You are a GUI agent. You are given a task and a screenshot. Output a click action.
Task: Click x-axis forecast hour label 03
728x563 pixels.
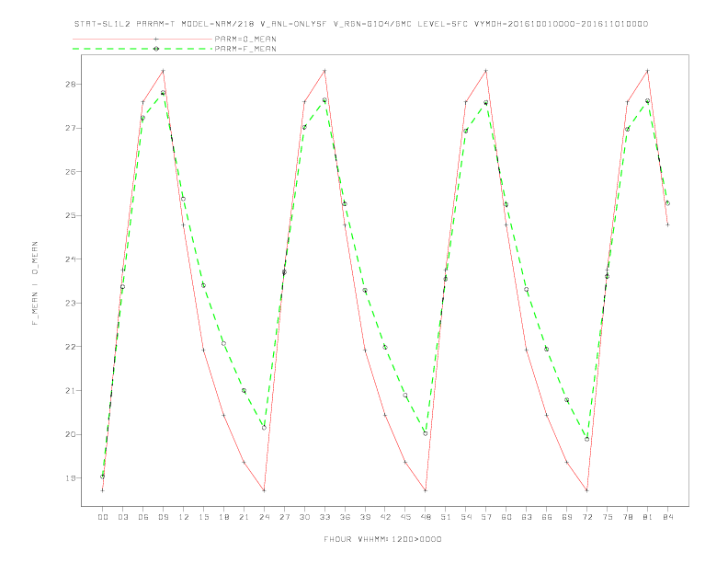pyautogui.click(x=122, y=517)
